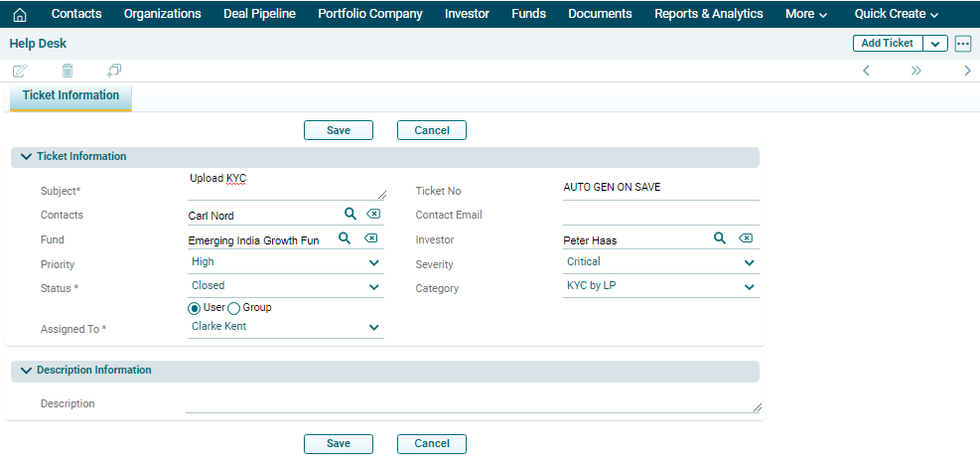
Task: Click into the Description text field
Action: coord(473,403)
